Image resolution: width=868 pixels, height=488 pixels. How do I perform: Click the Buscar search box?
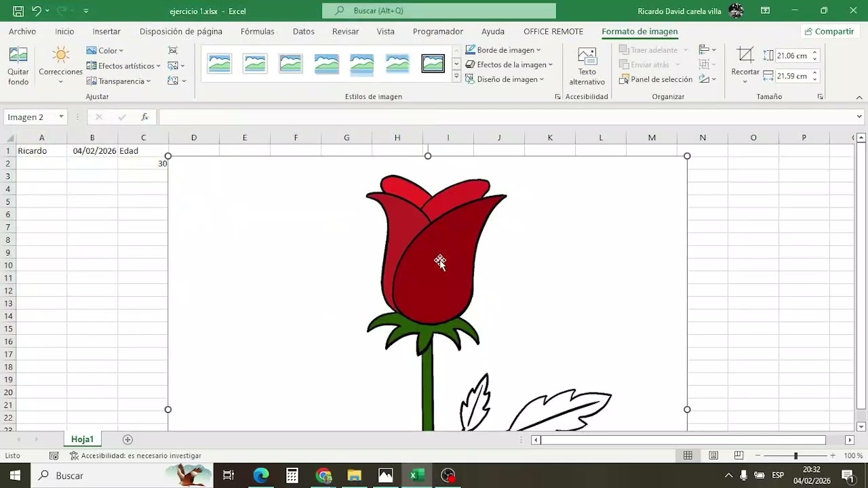point(439,11)
